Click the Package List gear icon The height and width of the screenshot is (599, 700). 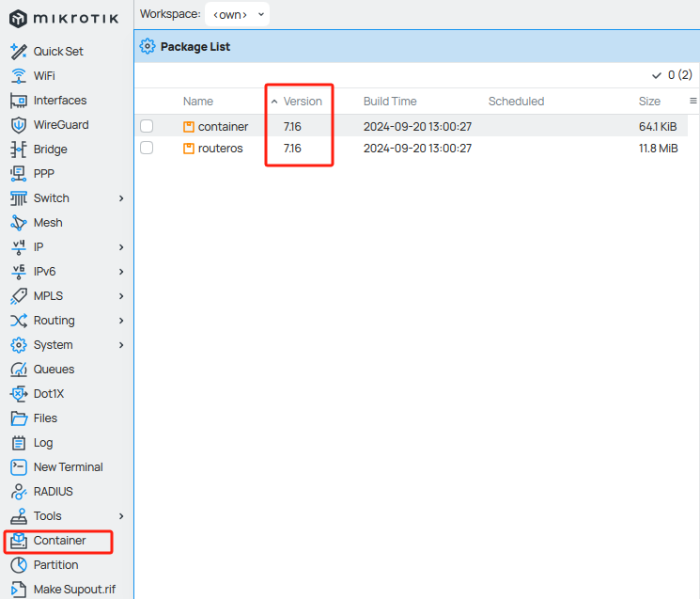click(x=148, y=46)
